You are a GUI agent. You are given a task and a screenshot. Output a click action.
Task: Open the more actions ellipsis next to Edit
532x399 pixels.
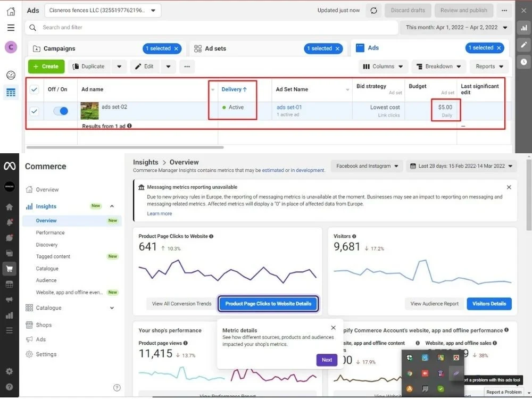tap(187, 66)
